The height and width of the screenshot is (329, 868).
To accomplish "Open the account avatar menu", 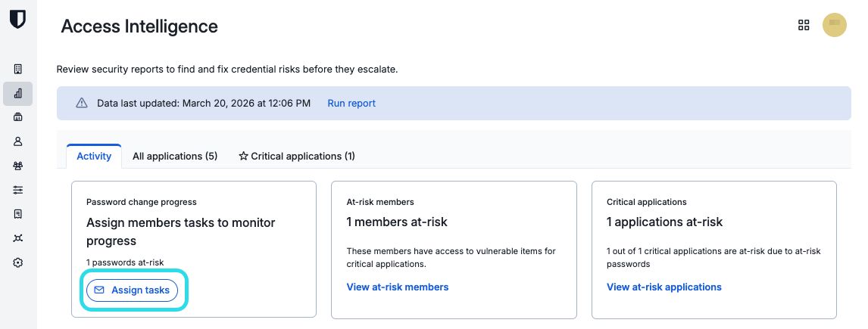I will coord(834,25).
